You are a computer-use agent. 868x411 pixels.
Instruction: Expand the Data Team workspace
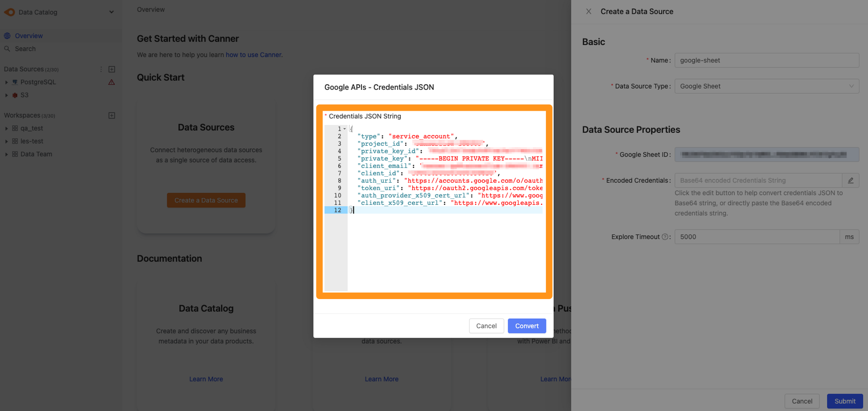(7, 154)
